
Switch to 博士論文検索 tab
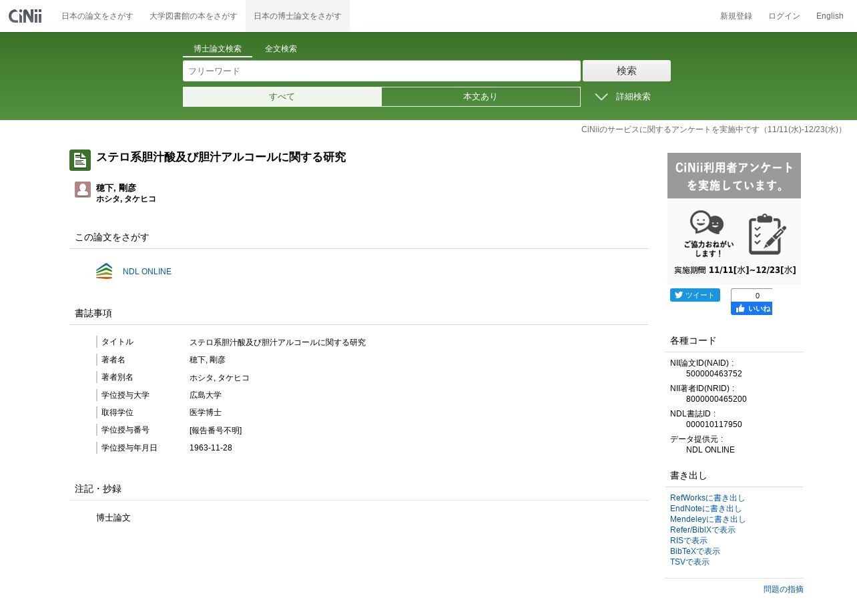(x=218, y=49)
